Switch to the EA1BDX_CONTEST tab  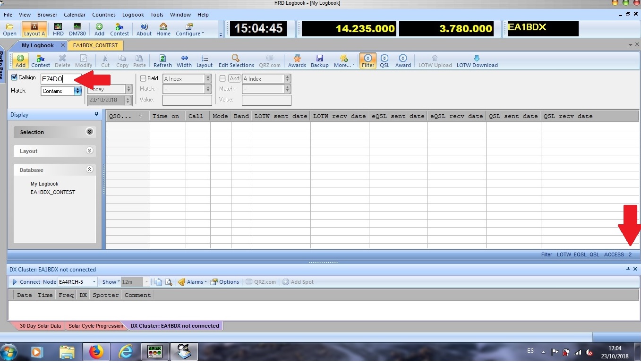(95, 45)
